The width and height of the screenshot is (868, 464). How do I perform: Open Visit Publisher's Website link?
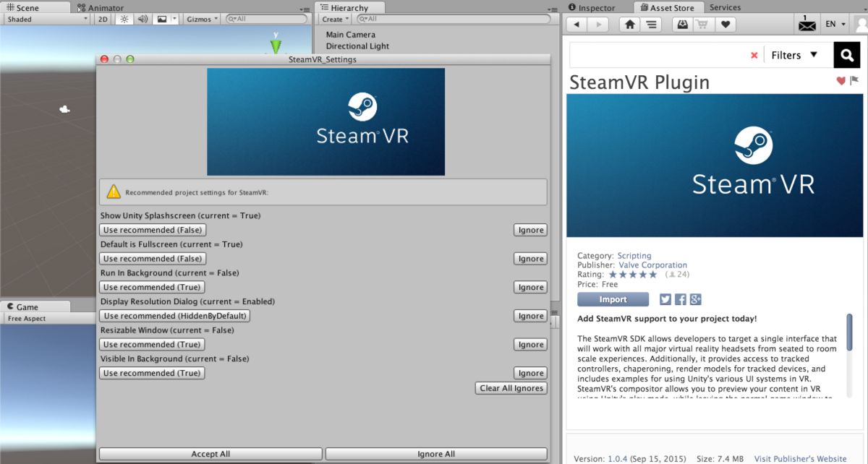click(800, 459)
